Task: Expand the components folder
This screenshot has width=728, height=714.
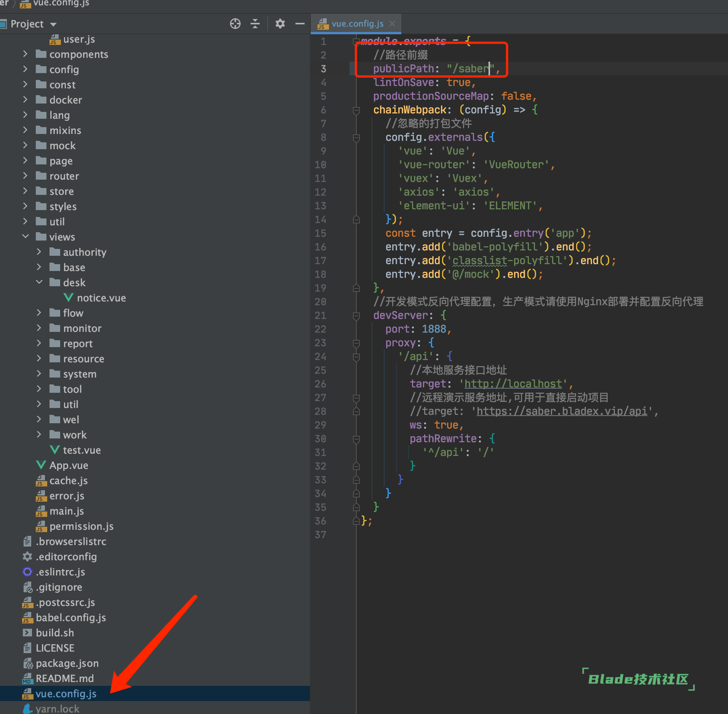Action: coord(25,54)
